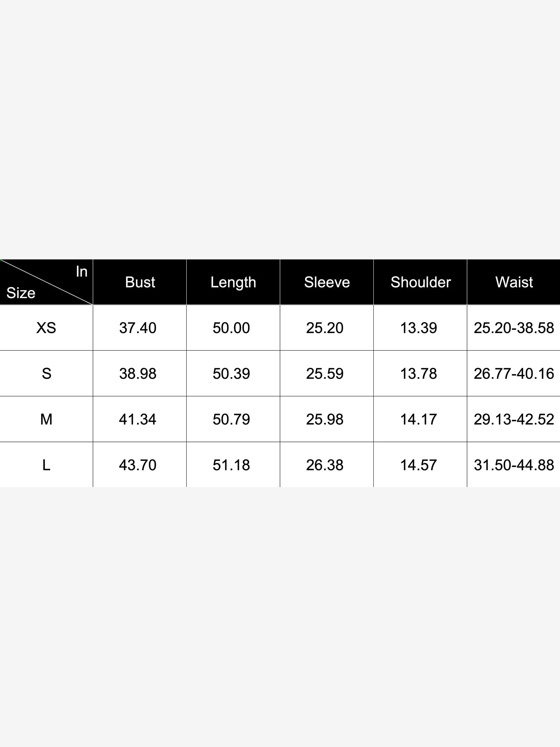Screen dimensions: 560x747
Task: Click the L size row label
Action: click(46, 465)
